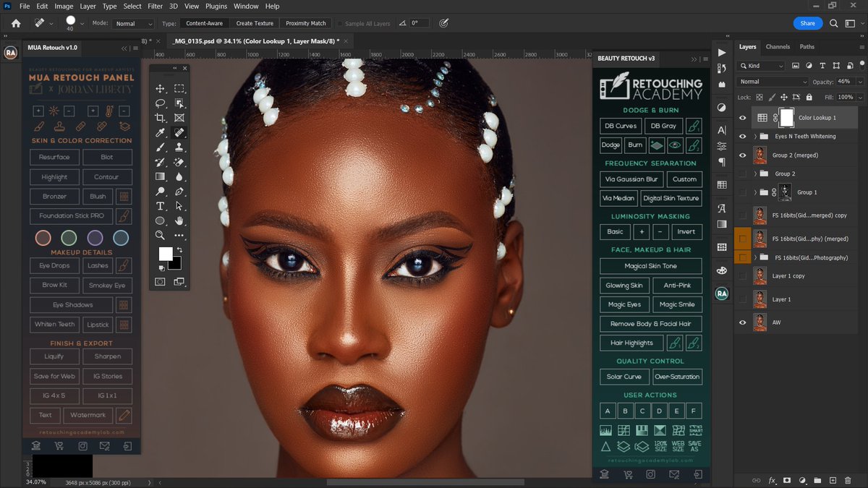
Task: Select the Frame tool
Action: (x=179, y=118)
